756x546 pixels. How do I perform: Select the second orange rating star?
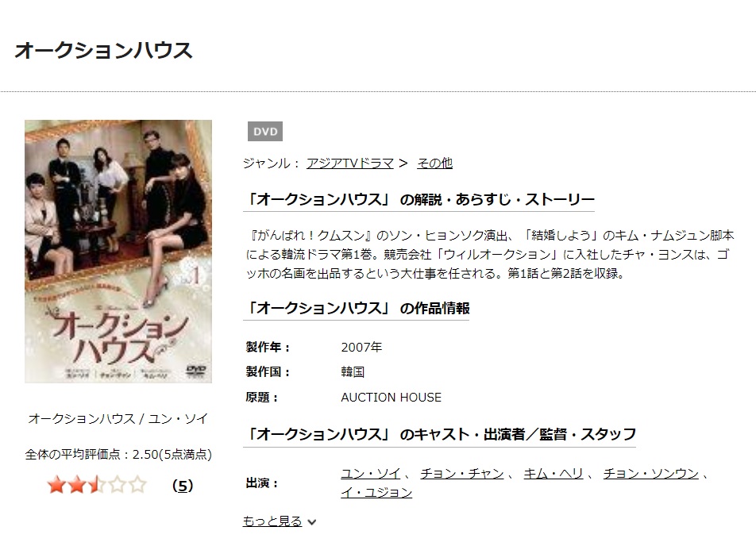click(x=77, y=485)
